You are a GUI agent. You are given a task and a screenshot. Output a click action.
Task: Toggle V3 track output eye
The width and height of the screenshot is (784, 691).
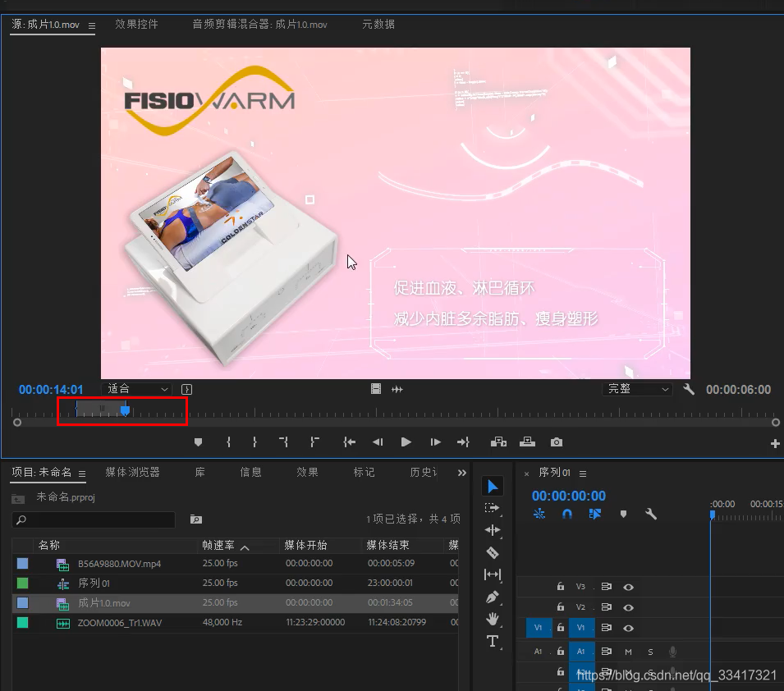[629, 587]
